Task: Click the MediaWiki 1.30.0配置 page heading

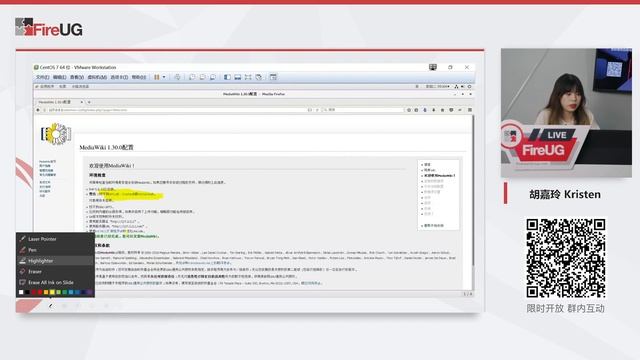Action: coord(107,147)
